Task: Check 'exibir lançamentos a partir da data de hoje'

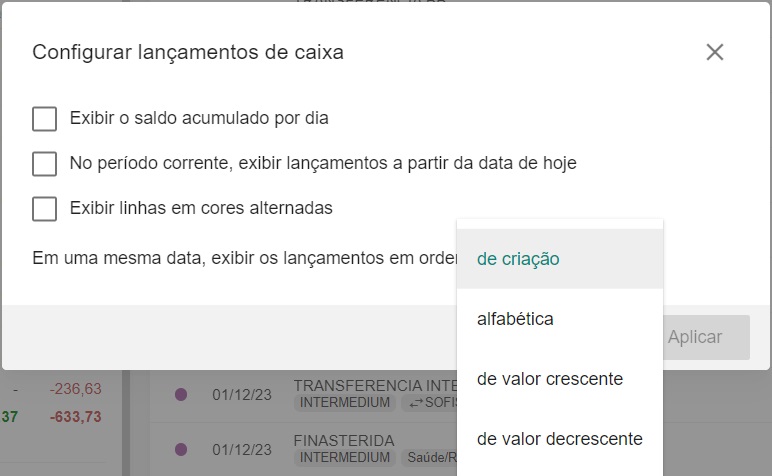Action: [44, 164]
